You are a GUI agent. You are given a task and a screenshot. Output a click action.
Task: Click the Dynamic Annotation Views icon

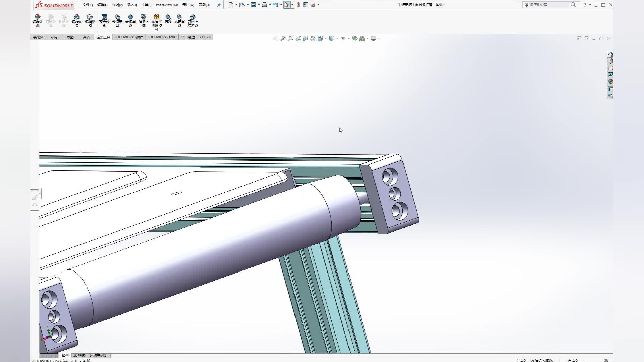pos(313,38)
